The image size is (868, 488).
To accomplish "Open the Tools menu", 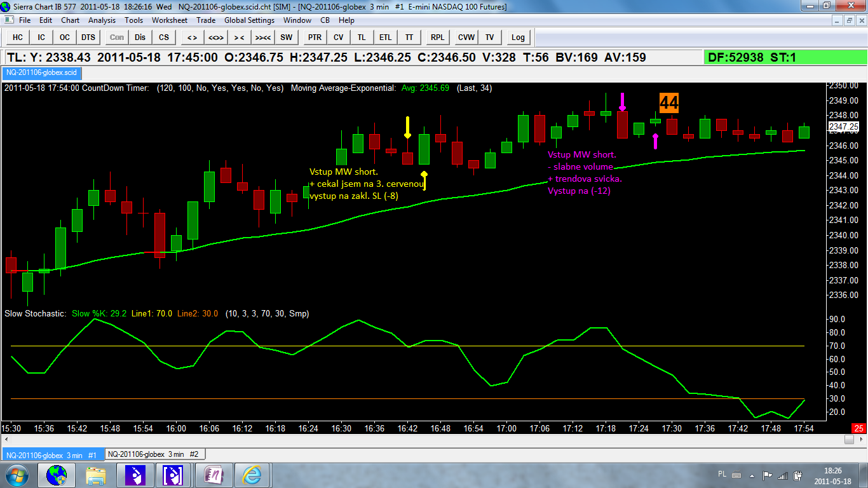I will [134, 20].
